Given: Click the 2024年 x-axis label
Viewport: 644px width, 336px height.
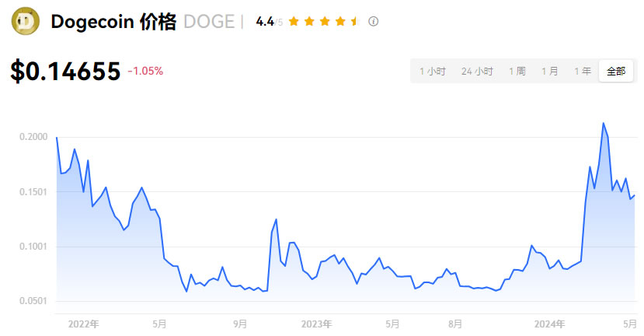Looking at the screenshot, I should 549,324.
